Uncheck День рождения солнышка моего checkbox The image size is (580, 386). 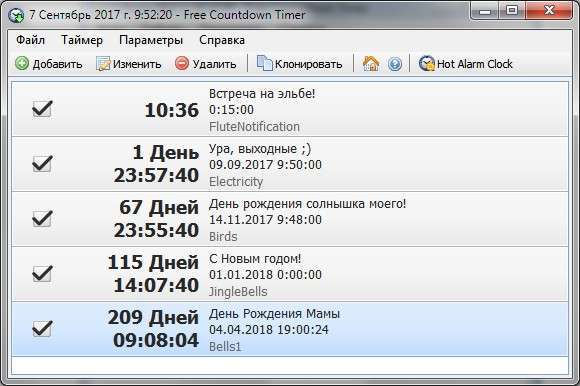point(42,219)
